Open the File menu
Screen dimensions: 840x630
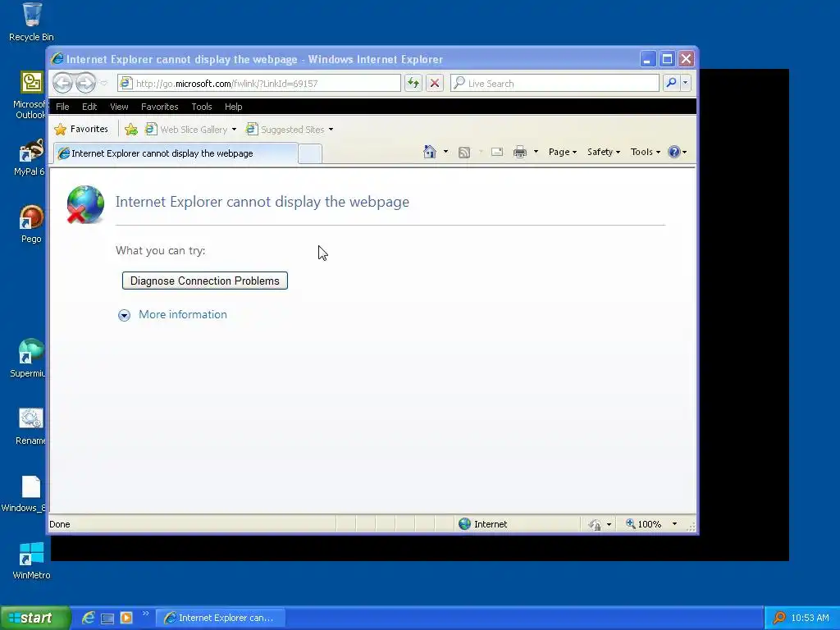pyautogui.click(x=62, y=107)
